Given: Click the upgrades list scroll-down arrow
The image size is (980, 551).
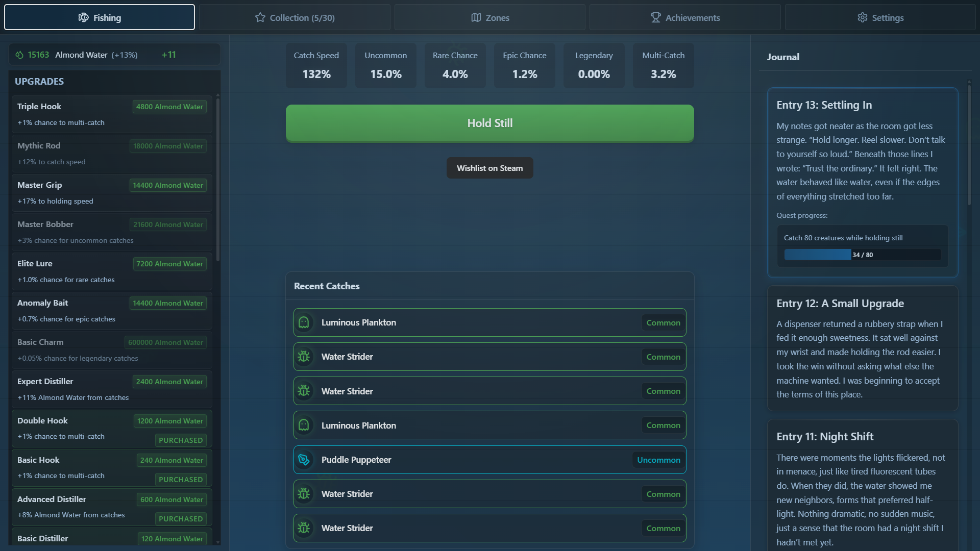Looking at the screenshot, I should 218,542.
